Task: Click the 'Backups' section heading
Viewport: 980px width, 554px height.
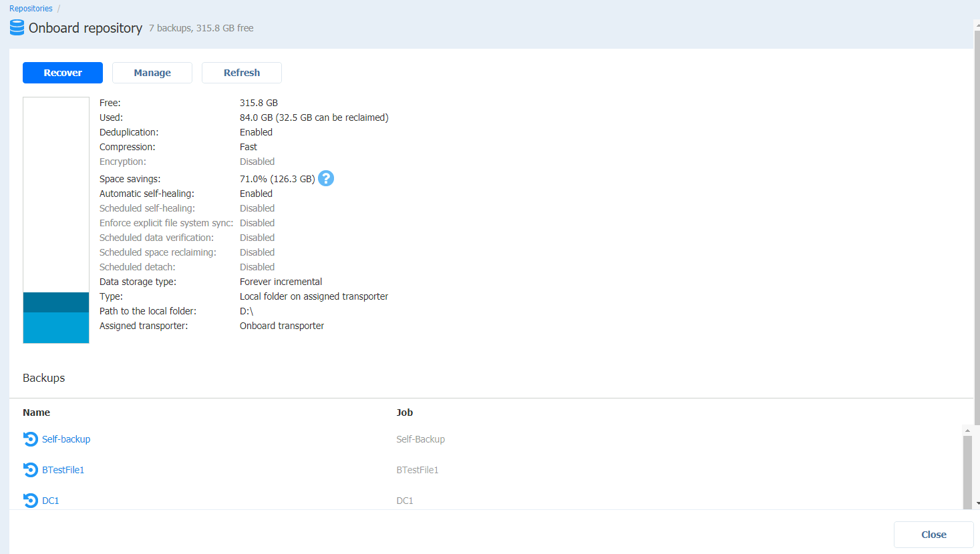Action: [x=44, y=378]
